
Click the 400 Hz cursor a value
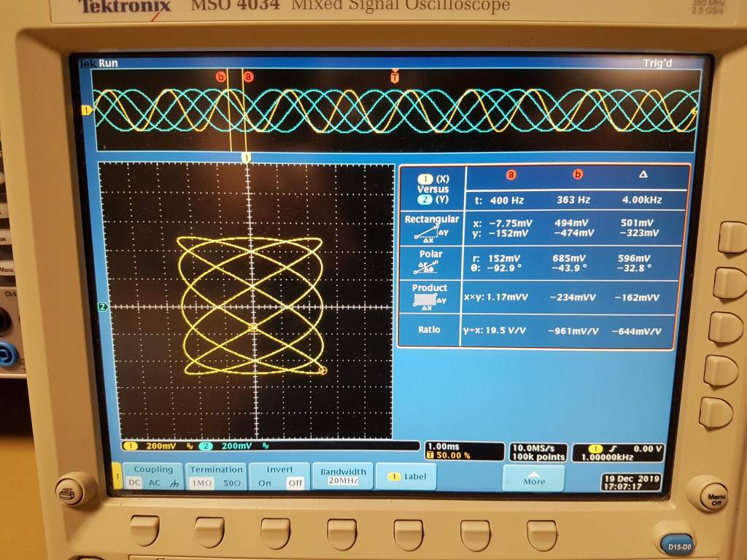pyautogui.click(x=507, y=201)
